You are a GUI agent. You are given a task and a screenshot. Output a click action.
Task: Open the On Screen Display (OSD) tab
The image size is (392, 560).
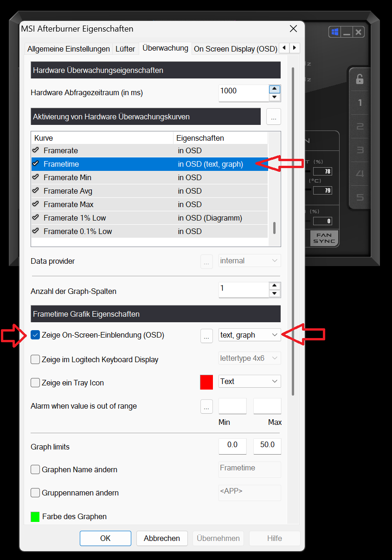(235, 49)
